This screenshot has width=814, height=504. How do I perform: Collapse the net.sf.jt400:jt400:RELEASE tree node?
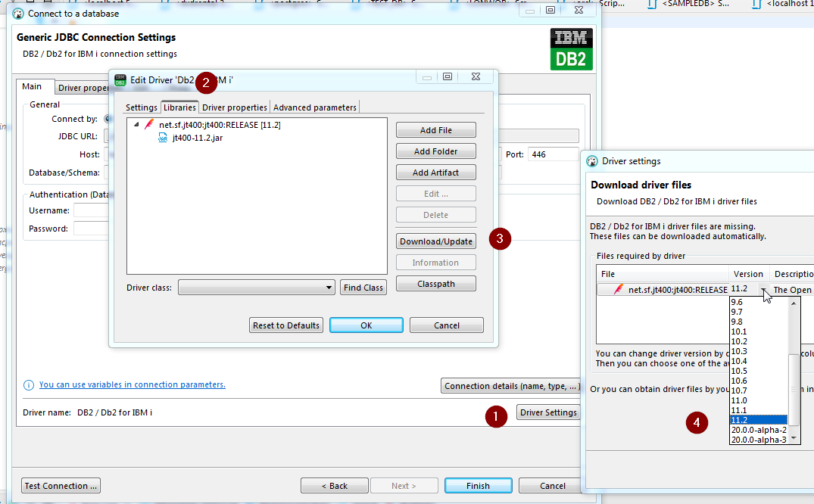click(x=136, y=125)
